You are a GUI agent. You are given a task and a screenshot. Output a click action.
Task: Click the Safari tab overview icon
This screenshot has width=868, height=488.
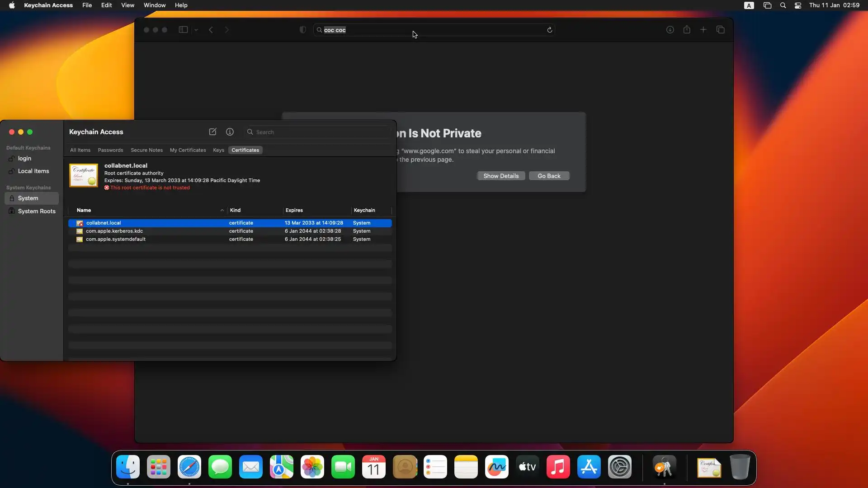point(720,30)
